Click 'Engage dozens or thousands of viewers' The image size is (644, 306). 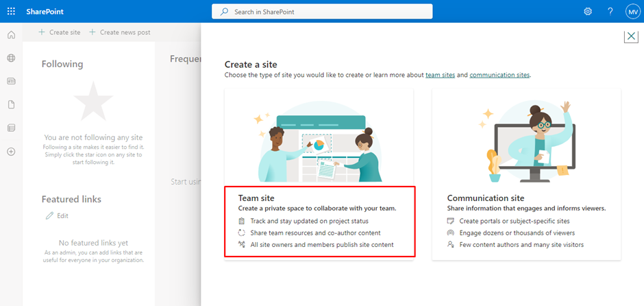pos(517,233)
